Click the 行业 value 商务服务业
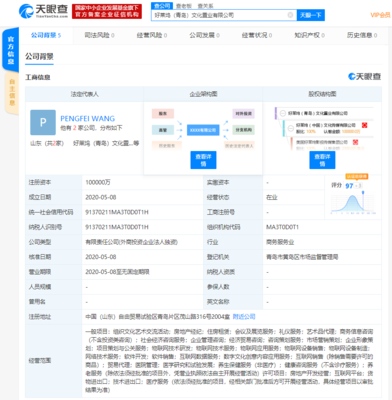The width and height of the screenshot is (392, 400). (280, 242)
